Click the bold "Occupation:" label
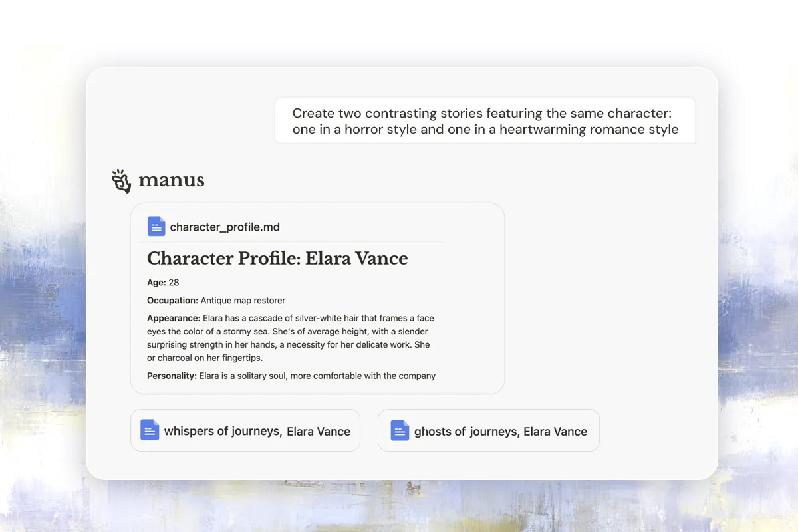This screenshot has width=798, height=532. (172, 301)
